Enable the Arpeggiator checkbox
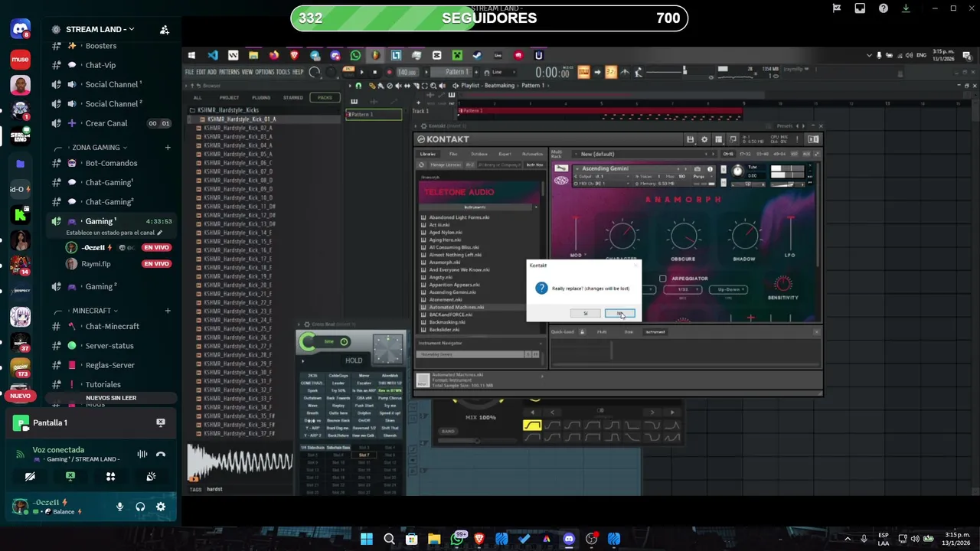Screen dimensions: 980x551 point(662,279)
